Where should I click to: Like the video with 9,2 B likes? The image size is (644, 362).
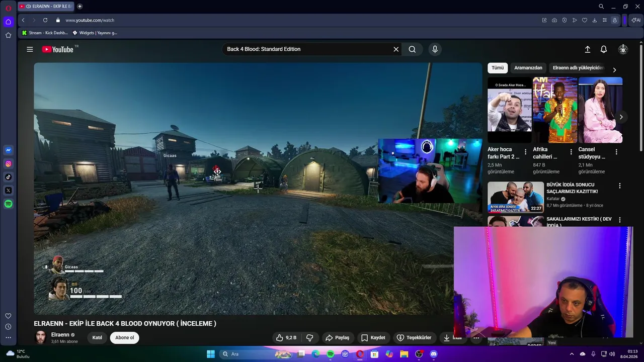(286, 338)
